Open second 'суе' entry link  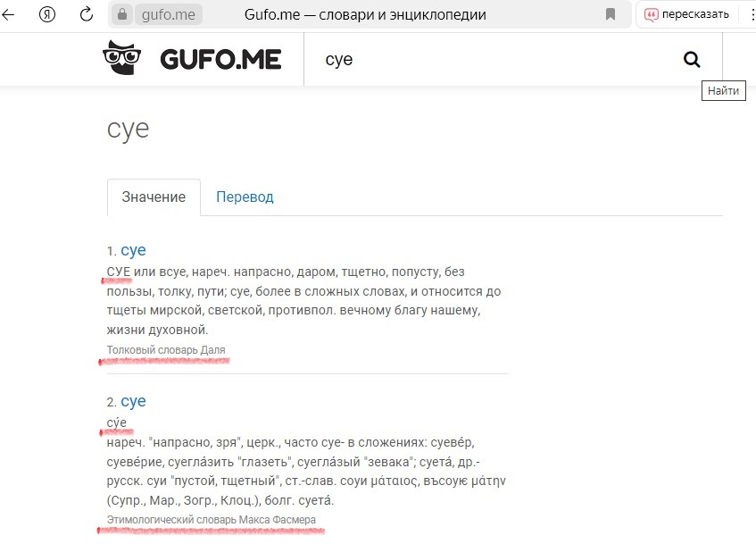tap(133, 401)
